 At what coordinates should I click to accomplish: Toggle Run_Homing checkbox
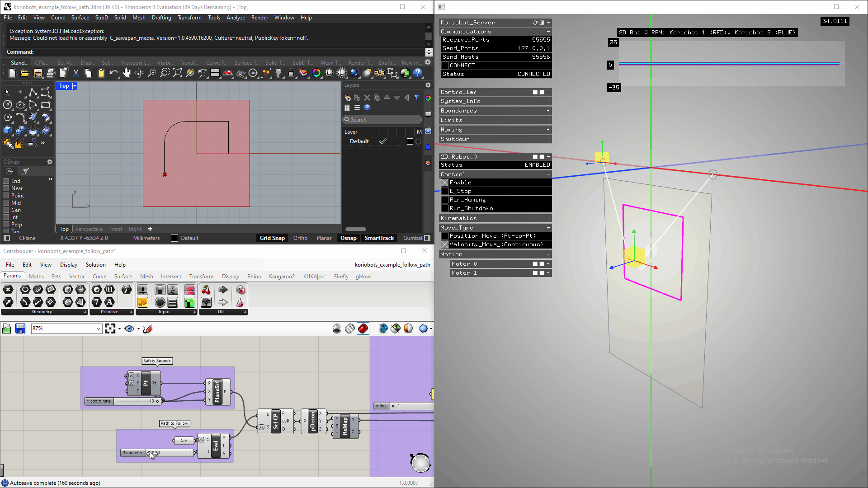tap(445, 200)
